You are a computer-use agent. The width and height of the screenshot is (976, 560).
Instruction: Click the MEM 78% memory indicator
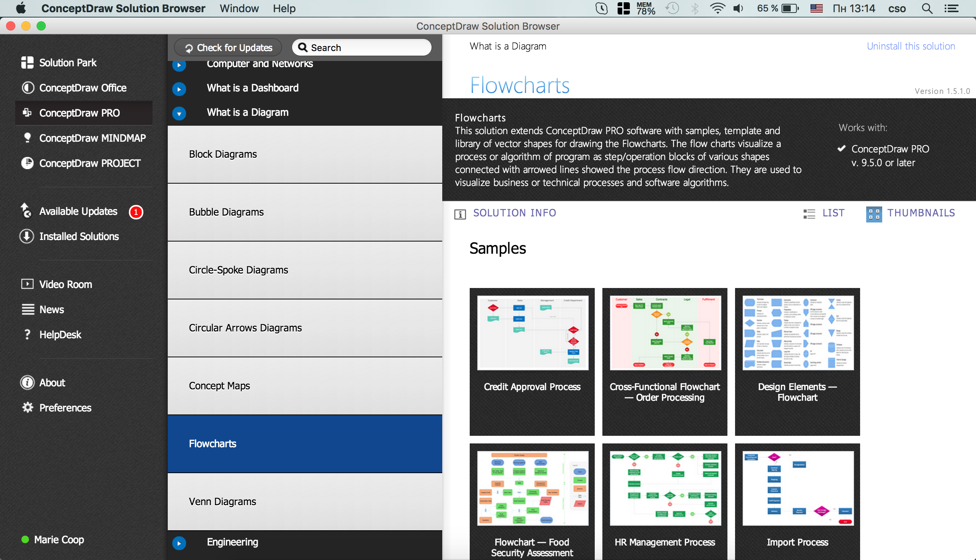[x=645, y=8]
